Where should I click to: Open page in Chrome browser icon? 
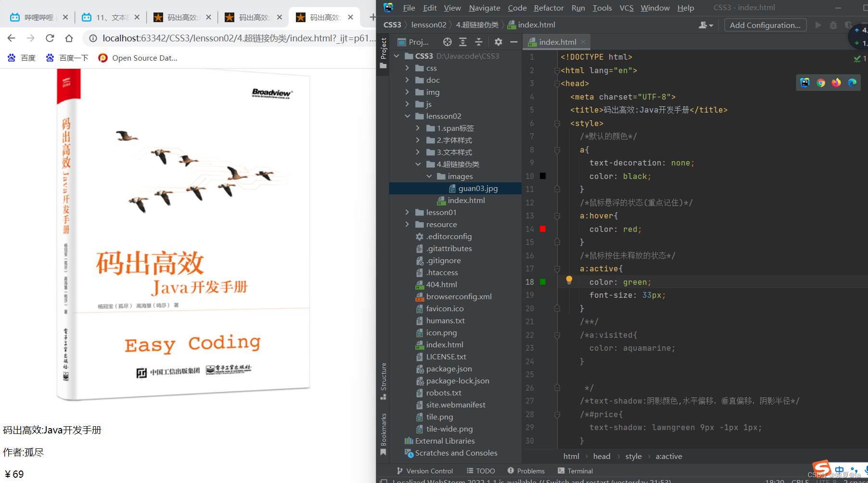tap(821, 82)
